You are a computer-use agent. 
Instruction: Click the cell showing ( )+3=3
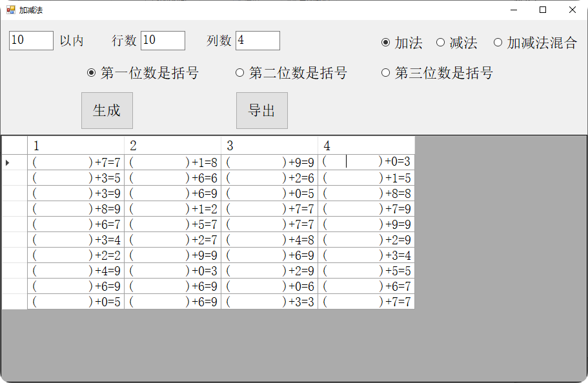(269, 302)
